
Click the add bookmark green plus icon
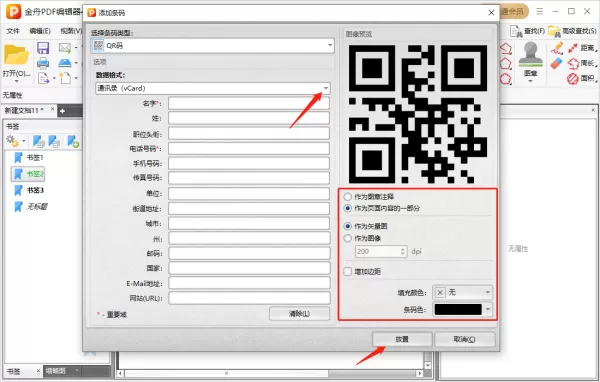click(x=73, y=141)
